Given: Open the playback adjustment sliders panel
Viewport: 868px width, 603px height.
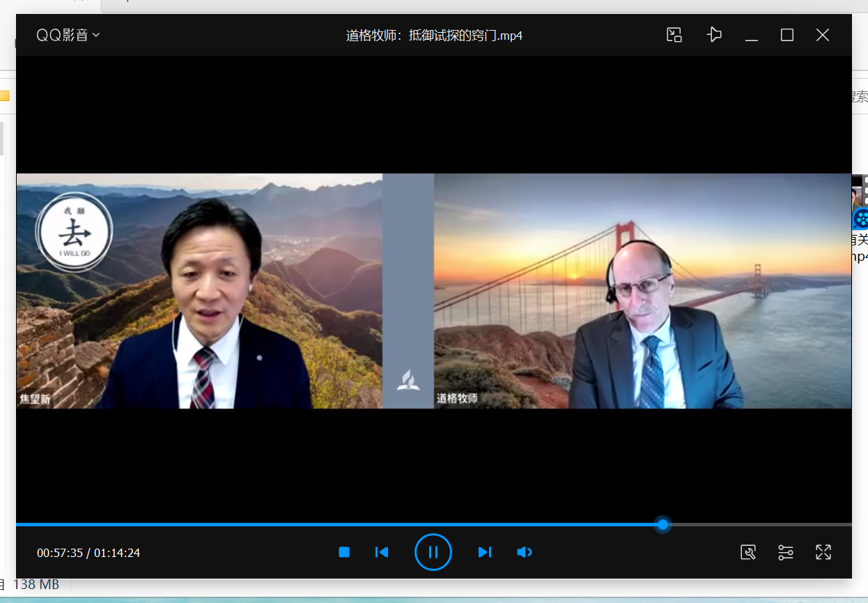Looking at the screenshot, I should [x=786, y=552].
